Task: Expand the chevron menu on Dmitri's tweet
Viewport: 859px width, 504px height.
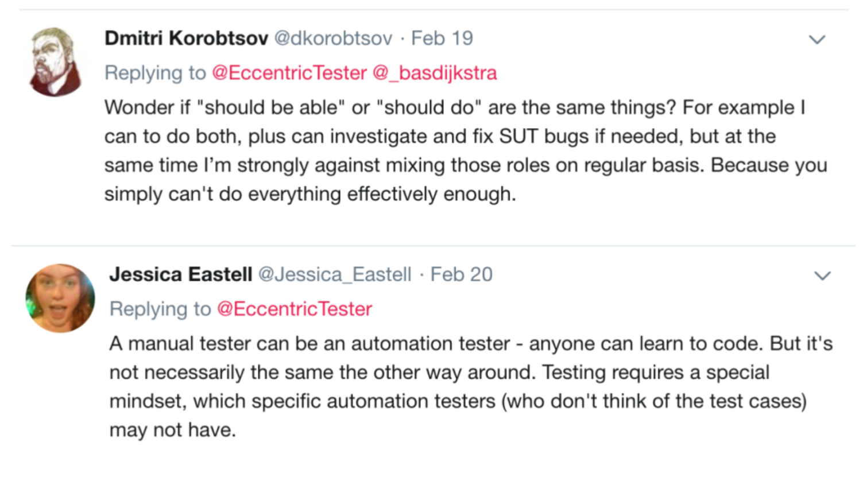Action: (817, 40)
